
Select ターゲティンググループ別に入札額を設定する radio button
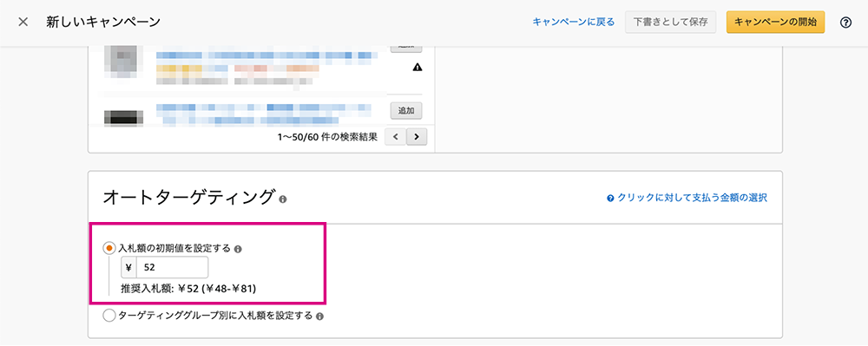click(x=109, y=317)
